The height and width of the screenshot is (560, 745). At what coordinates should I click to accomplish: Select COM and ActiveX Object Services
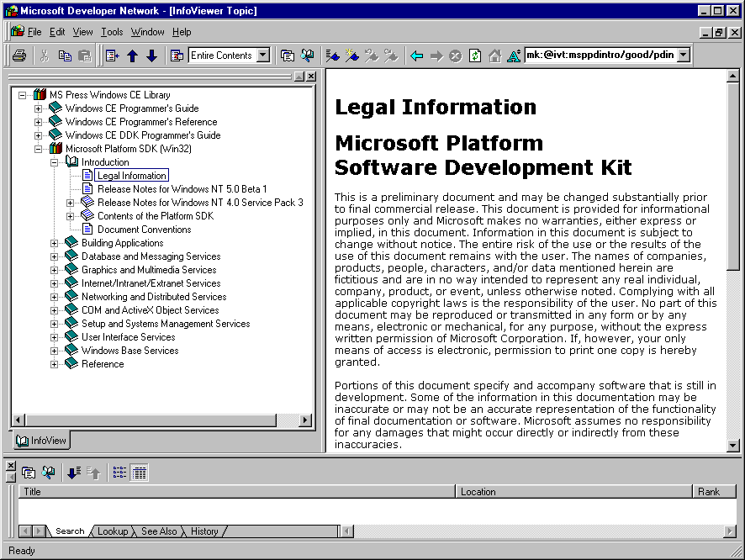151,310
